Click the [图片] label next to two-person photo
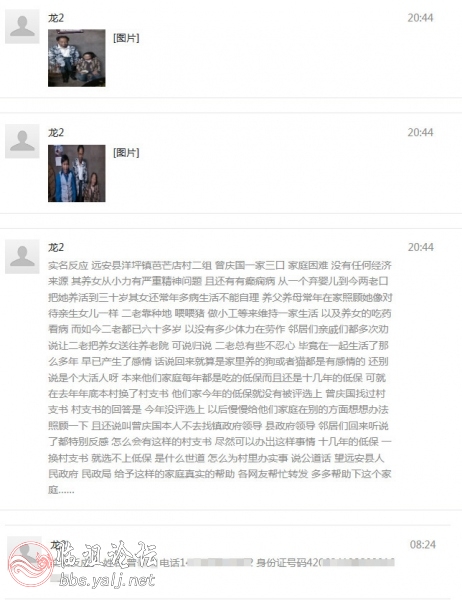Screen dimensions: 462x600 (126, 38)
